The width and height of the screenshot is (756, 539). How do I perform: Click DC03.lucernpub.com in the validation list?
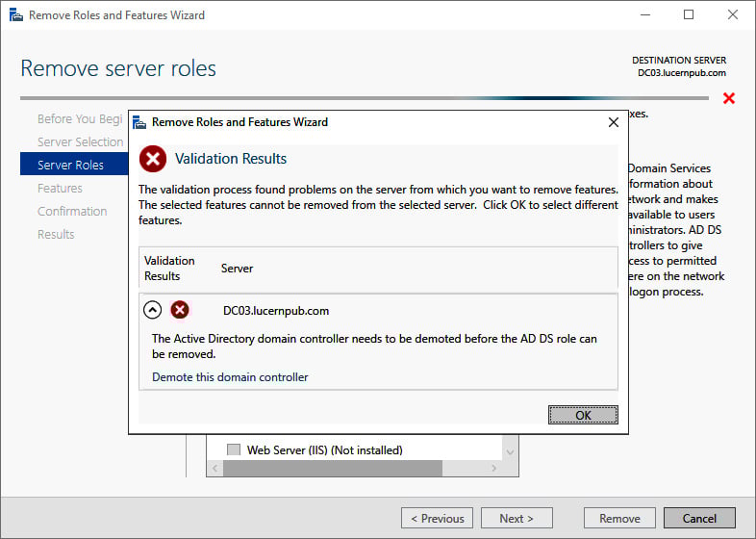(276, 311)
